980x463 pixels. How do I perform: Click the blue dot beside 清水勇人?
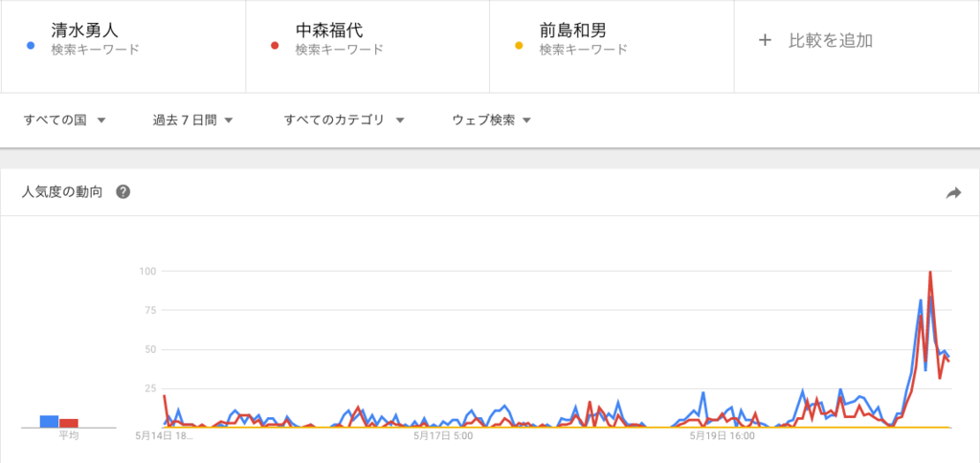click(33, 45)
